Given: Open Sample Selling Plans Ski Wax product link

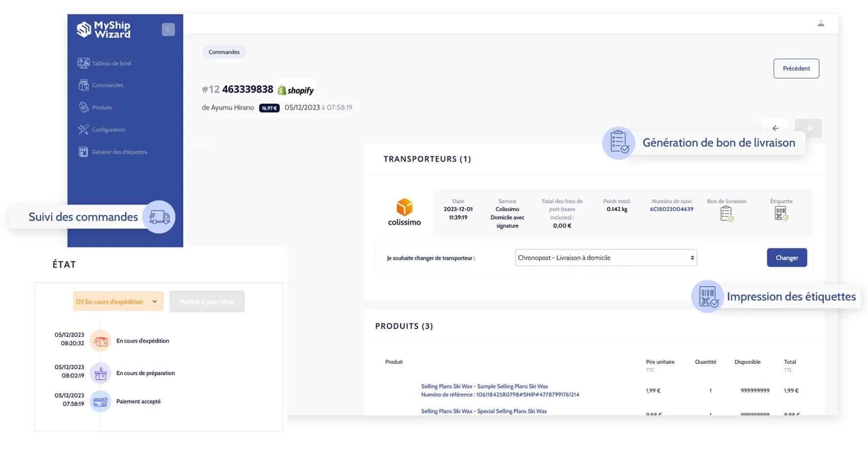Looking at the screenshot, I should [x=484, y=386].
